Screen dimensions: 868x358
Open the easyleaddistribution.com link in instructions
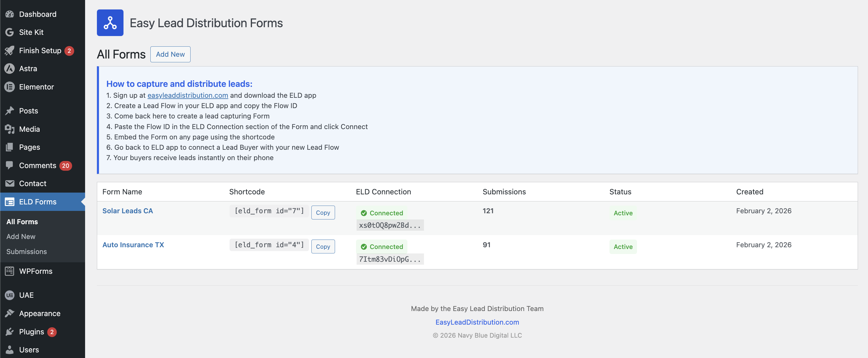coord(188,95)
